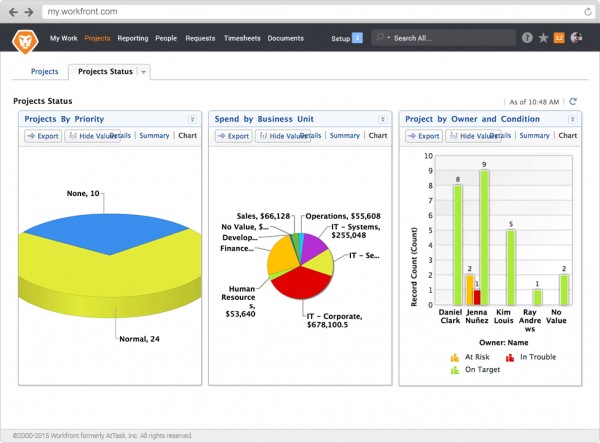Open the orange notifications badge
Screen dimensions: 600x443
[x=559, y=38]
